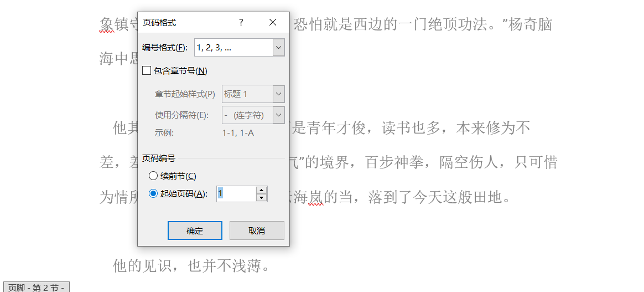Select the 起始页码 radio button
This screenshot has height=292, width=644.
(x=153, y=194)
